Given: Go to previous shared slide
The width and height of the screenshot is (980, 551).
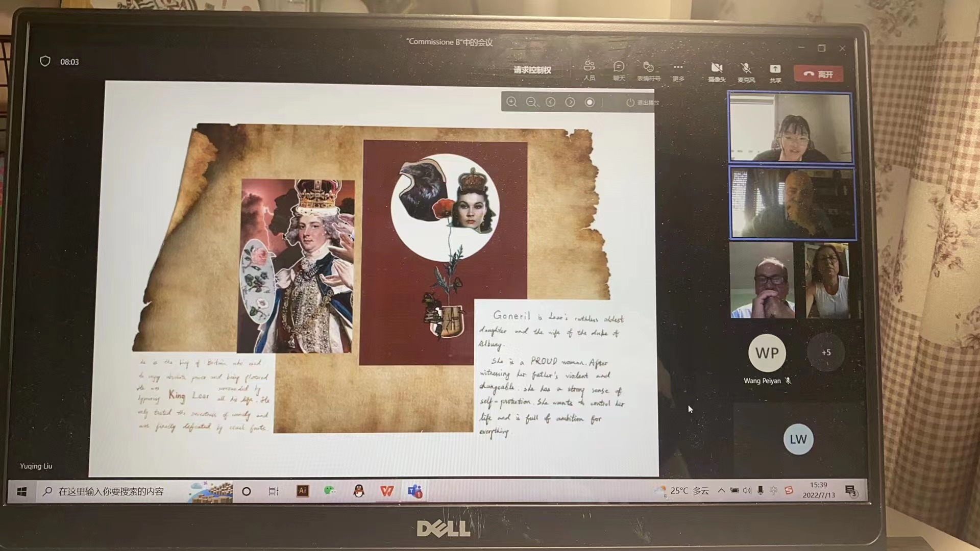Looking at the screenshot, I should coord(550,102).
